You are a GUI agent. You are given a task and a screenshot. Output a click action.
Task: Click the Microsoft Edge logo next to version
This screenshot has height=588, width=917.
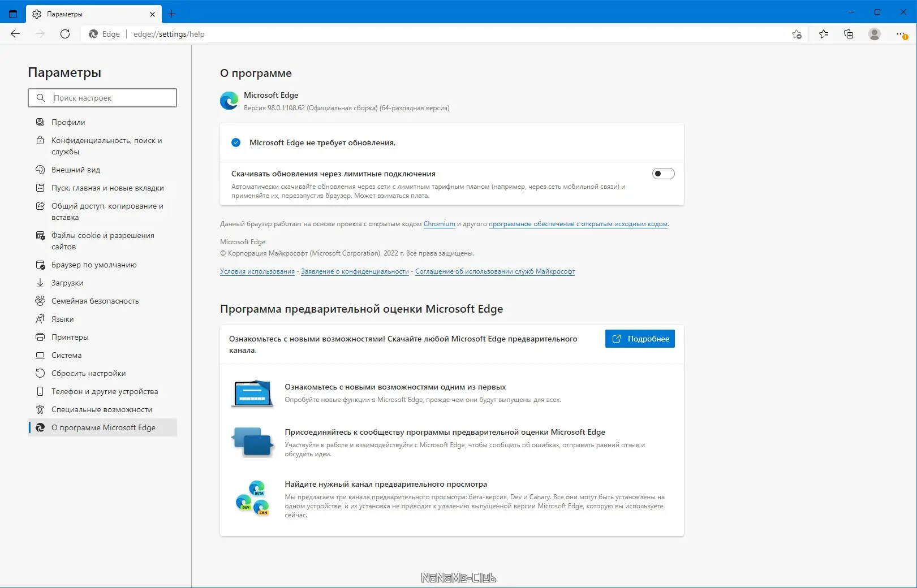(x=229, y=101)
